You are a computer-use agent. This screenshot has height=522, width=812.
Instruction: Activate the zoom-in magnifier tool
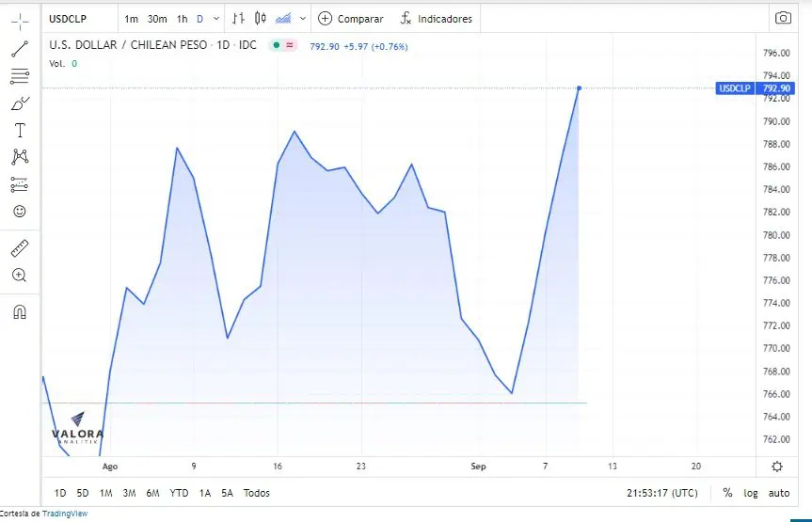pos(19,275)
